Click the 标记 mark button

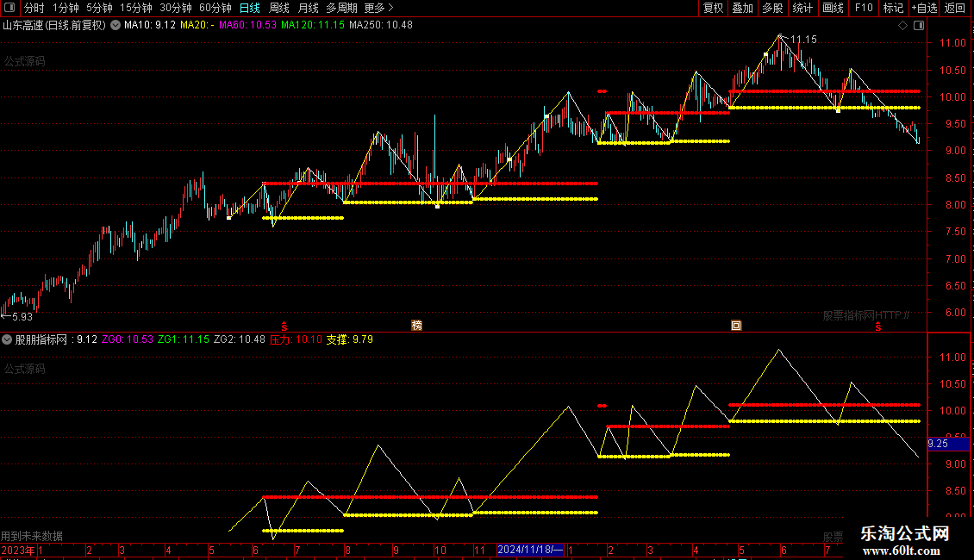tap(893, 8)
